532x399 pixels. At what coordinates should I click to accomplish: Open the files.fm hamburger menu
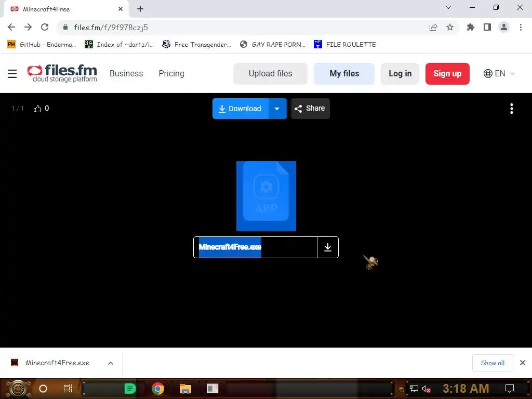pos(12,74)
